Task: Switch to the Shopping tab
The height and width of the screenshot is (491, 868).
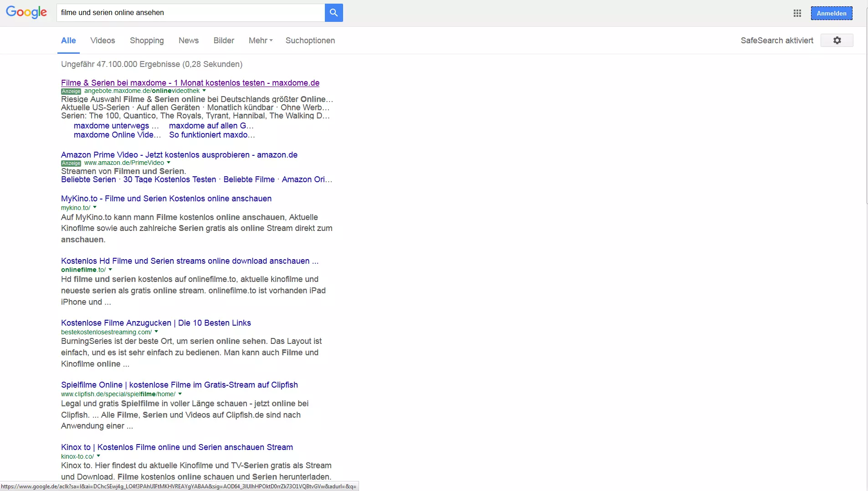Action: [147, 41]
